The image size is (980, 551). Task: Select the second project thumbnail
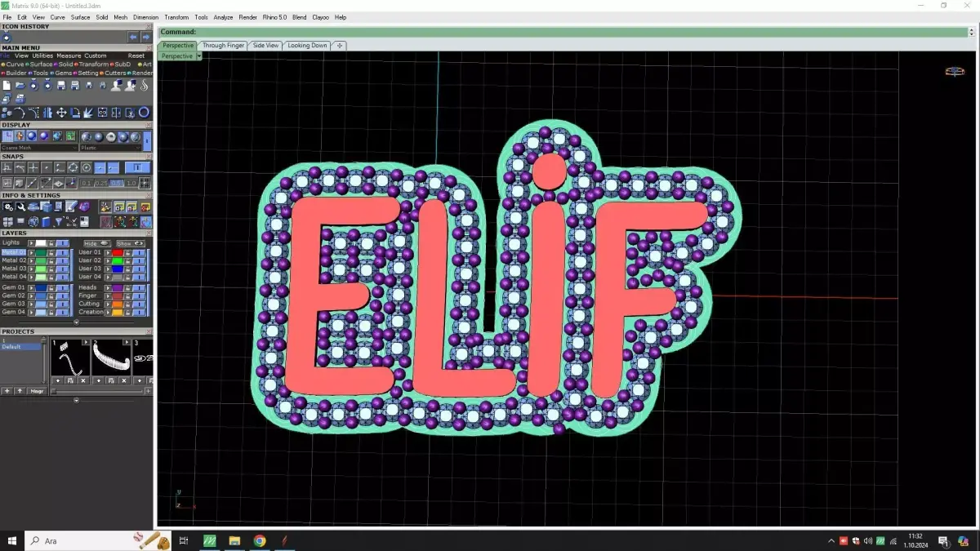(x=111, y=358)
